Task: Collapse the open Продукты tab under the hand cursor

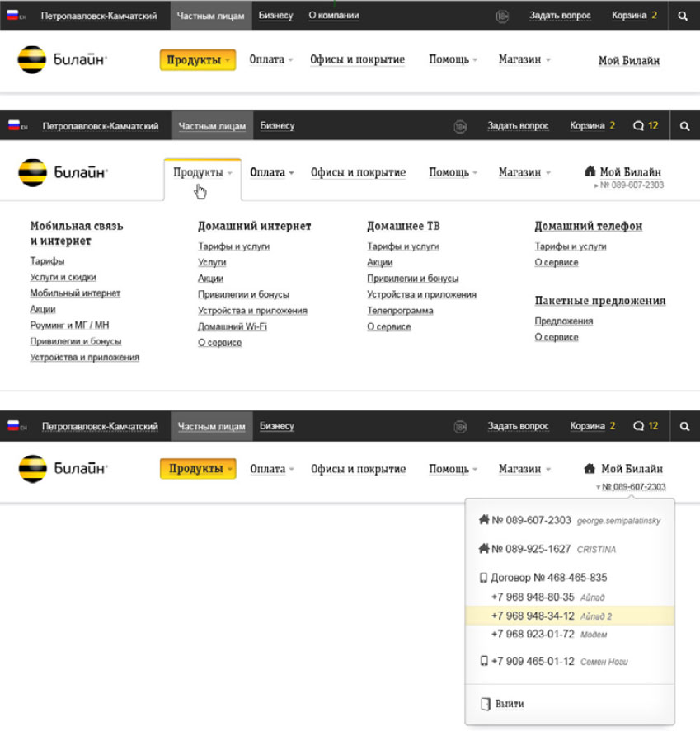Action: pos(202,173)
